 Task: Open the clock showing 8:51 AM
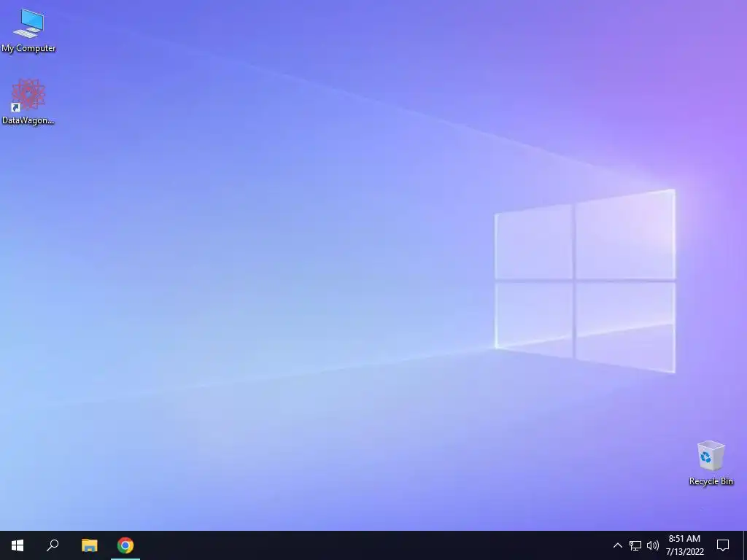[684, 545]
